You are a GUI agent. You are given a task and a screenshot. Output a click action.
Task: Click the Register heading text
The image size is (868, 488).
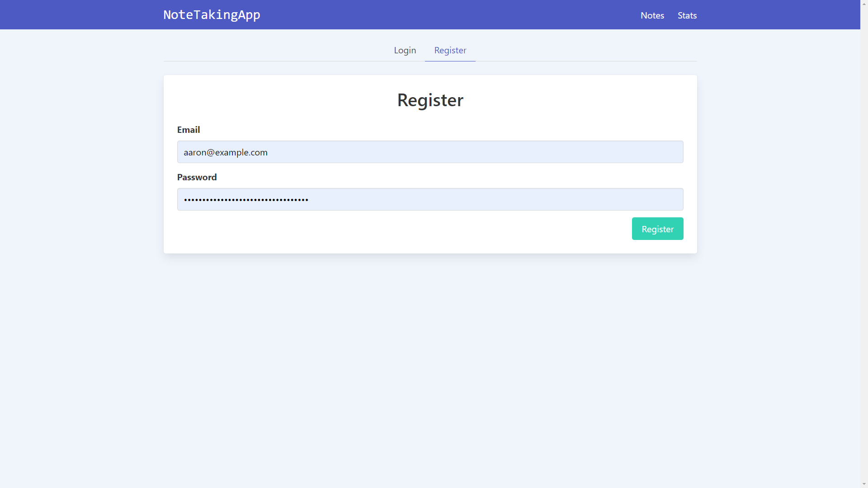(x=430, y=100)
